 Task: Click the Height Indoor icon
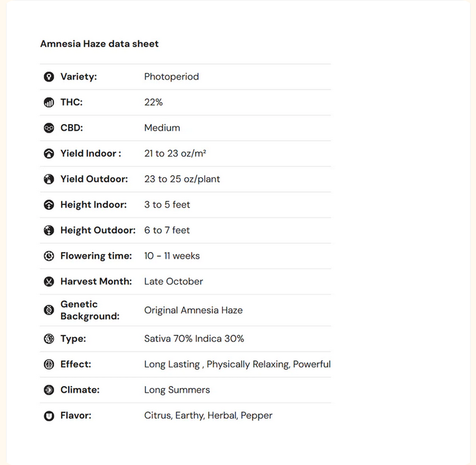coord(48,205)
